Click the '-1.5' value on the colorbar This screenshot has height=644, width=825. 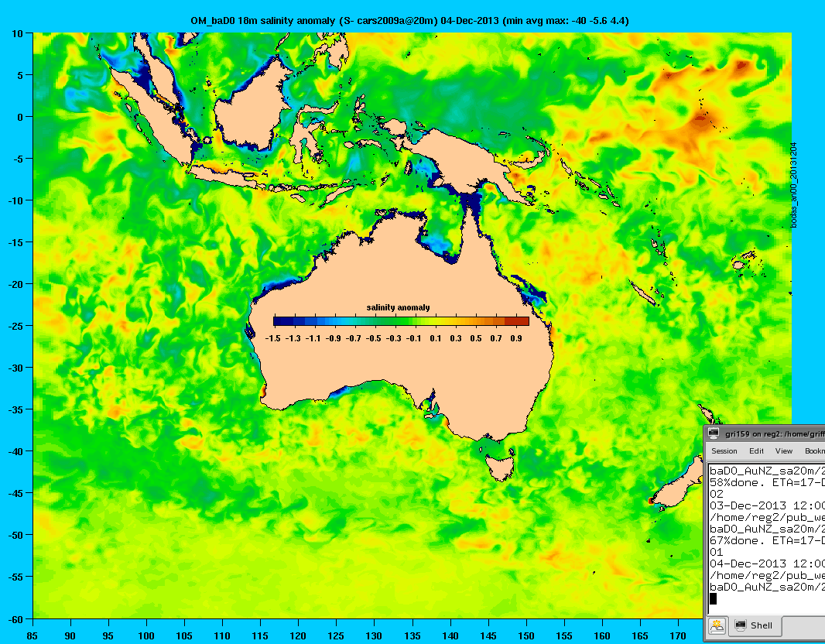click(x=272, y=338)
